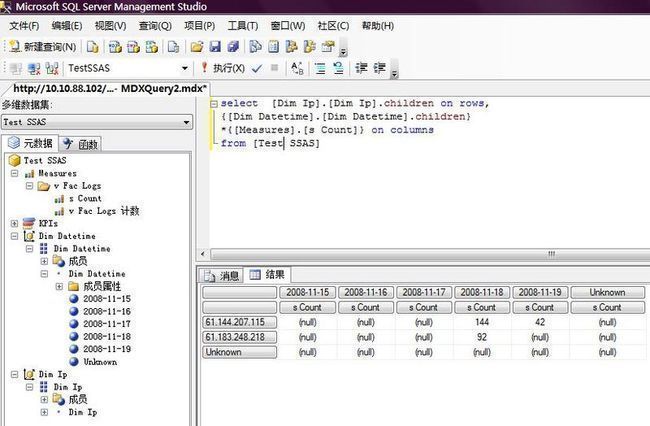Screen dimensions: 650x426
Task: Click the Analysis Services XMLA query icon
Action: pyautogui.click(x=151, y=47)
